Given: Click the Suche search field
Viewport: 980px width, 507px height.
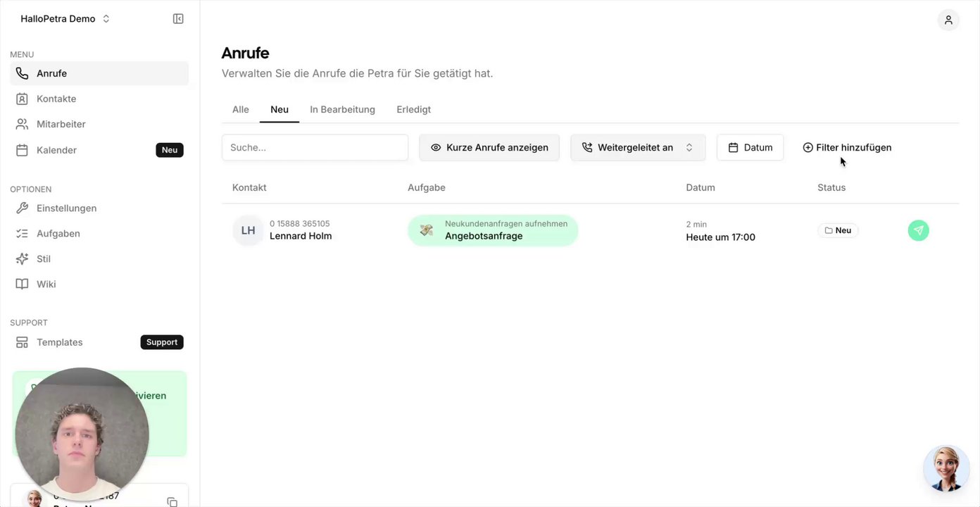Looking at the screenshot, I should click(315, 147).
